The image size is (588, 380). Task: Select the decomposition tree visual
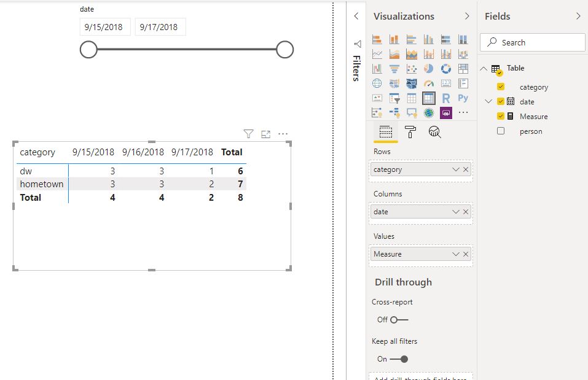click(x=394, y=112)
